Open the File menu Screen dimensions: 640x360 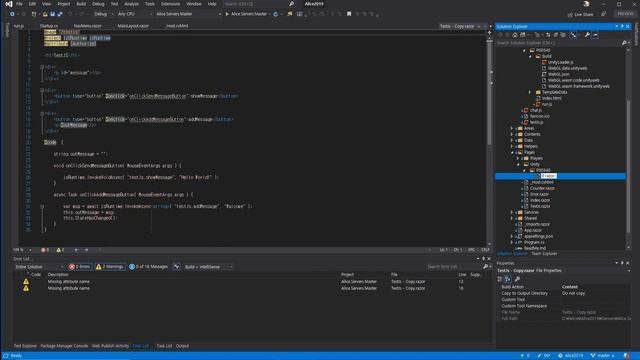(19, 4)
